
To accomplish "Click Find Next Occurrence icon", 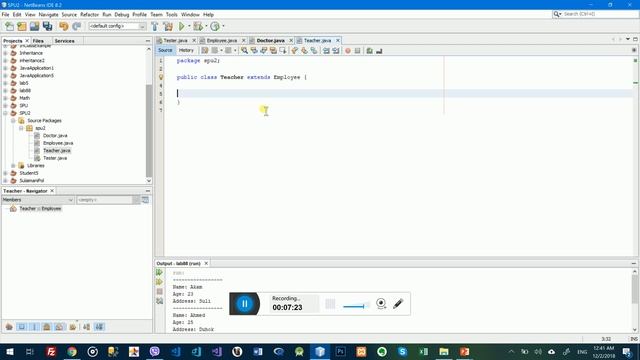I will tap(264, 51).
